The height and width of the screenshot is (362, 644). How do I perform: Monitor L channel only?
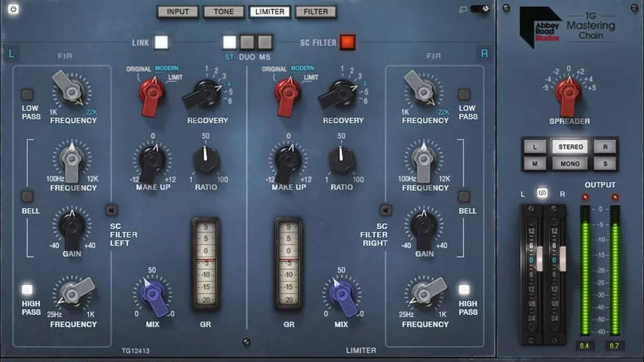point(535,146)
